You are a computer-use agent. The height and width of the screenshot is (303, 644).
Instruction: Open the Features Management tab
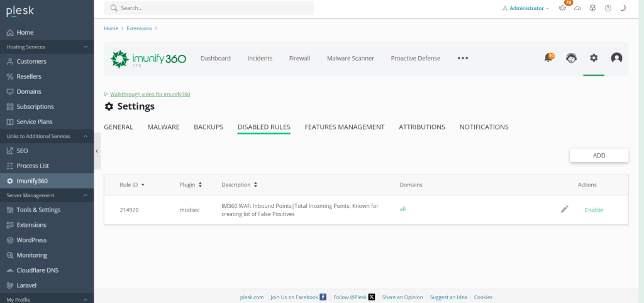[x=344, y=127]
